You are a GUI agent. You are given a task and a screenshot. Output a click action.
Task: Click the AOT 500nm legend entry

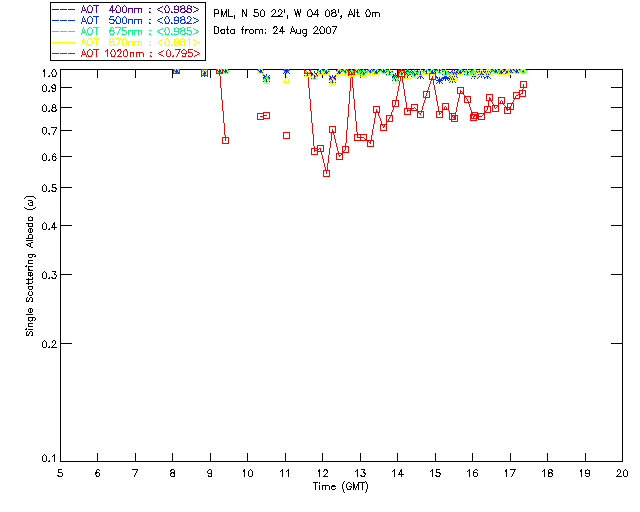(126, 20)
